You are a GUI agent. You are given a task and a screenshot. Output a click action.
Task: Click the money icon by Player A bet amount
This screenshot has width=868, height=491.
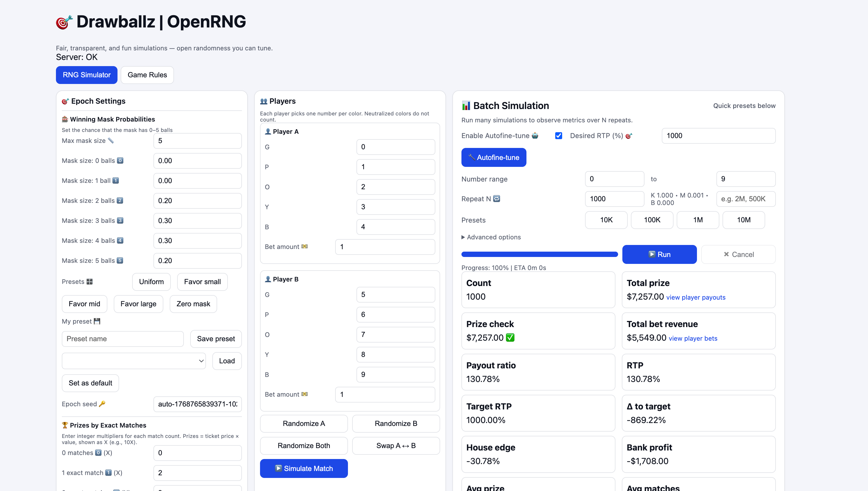305,247
